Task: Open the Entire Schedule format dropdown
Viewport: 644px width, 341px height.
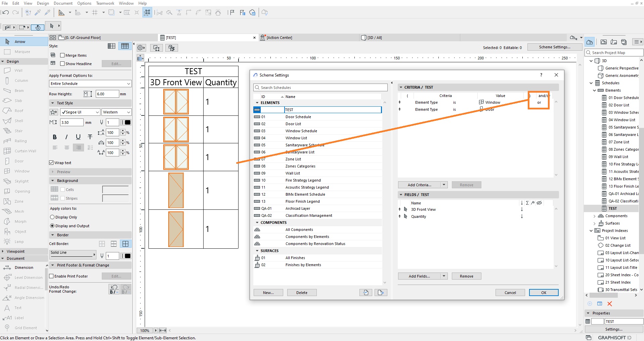Action: [x=90, y=84]
